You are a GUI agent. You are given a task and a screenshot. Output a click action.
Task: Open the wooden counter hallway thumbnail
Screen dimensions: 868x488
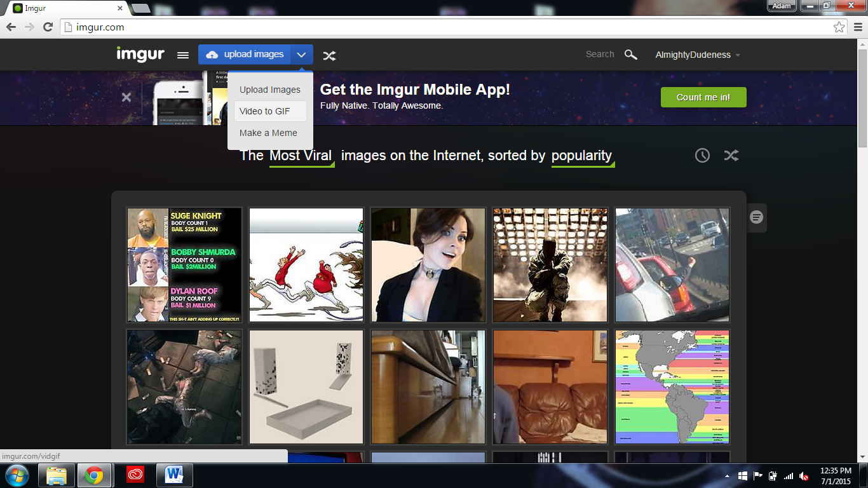click(428, 387)
